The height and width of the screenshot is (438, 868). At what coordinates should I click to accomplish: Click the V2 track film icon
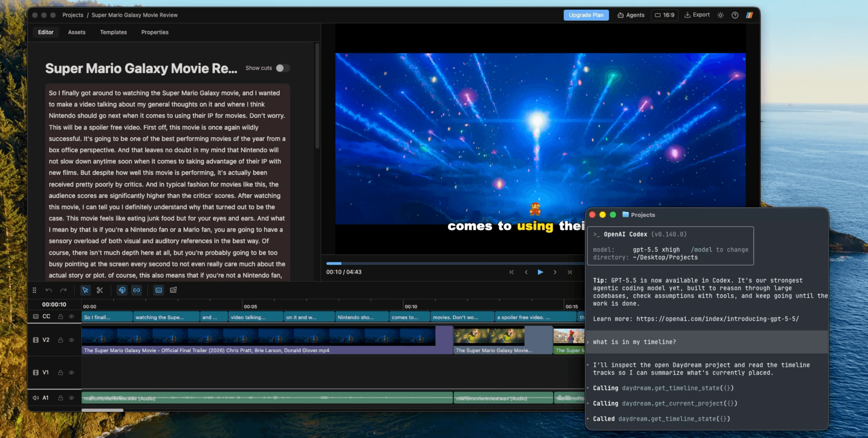[36, 340]
